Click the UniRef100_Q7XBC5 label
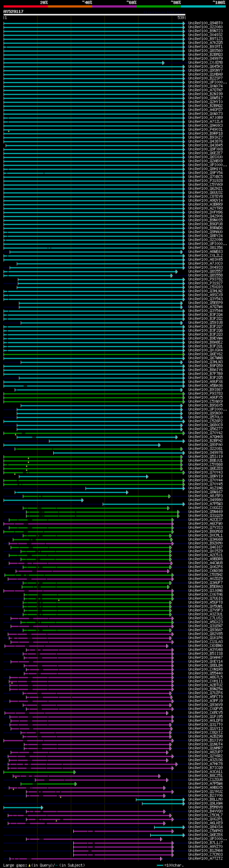The image size is (229, 868). [x=205, y=177]
